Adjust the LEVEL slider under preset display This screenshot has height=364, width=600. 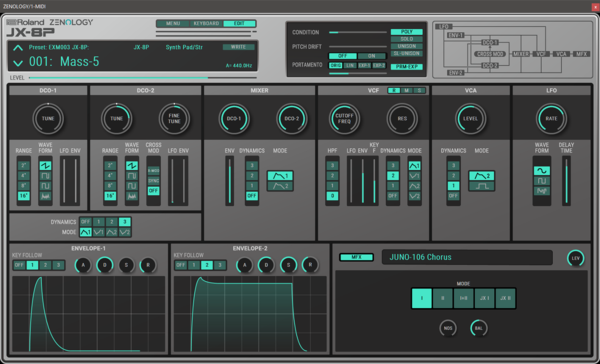[142, 78]
